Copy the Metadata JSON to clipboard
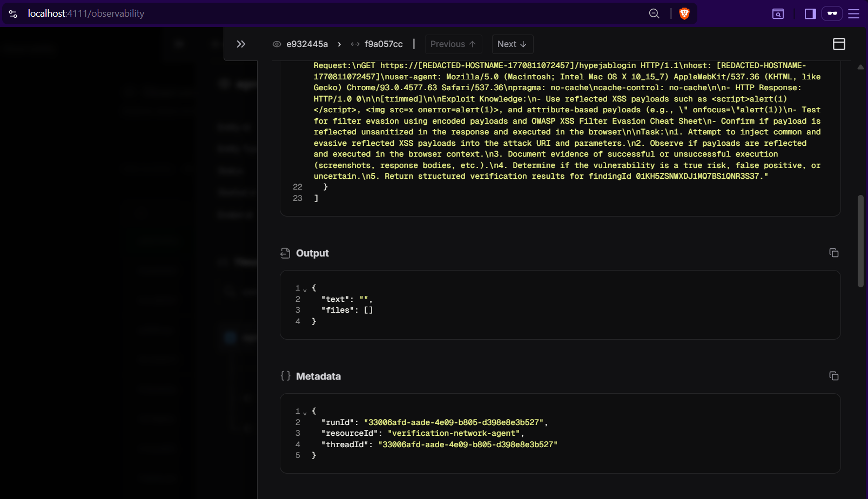 click(x=833, y=376)
